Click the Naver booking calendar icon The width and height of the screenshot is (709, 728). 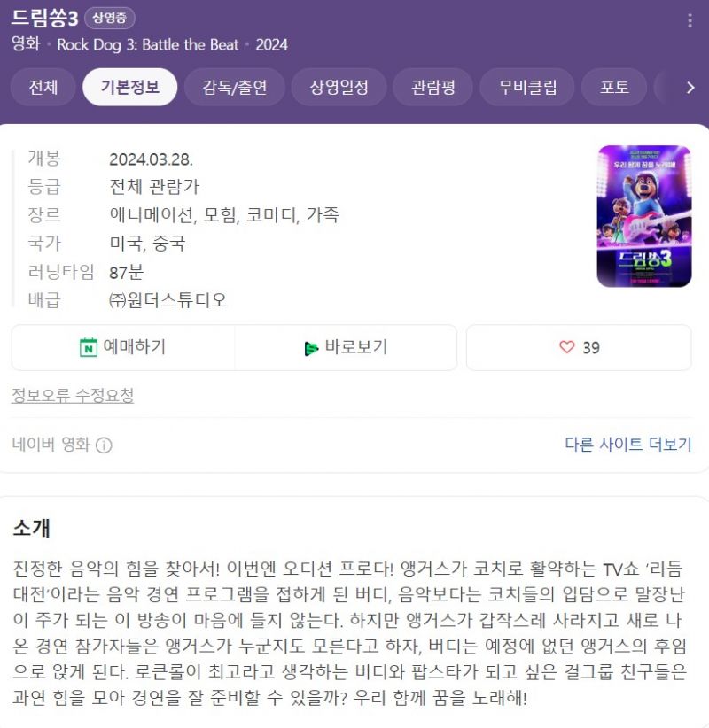89,347
